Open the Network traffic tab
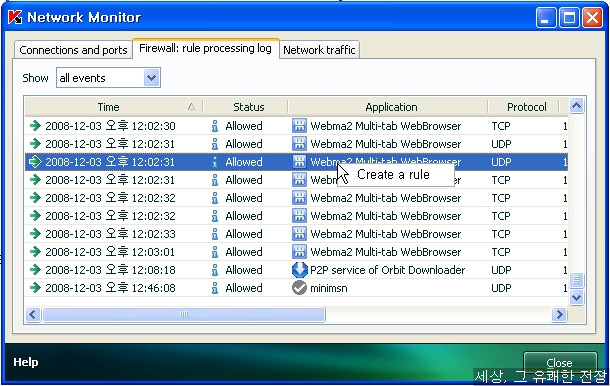The height and width of the screenshot is (386, 610). 319,50
